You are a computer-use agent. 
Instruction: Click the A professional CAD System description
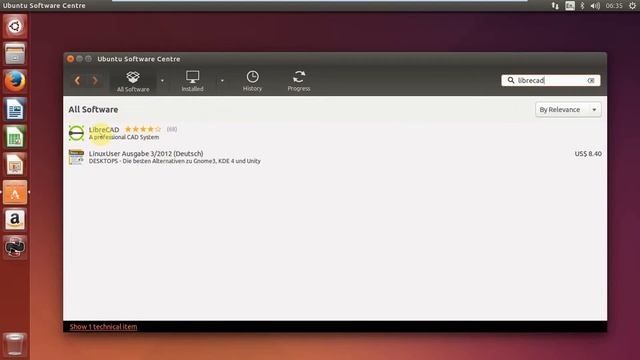coord(124,137)
